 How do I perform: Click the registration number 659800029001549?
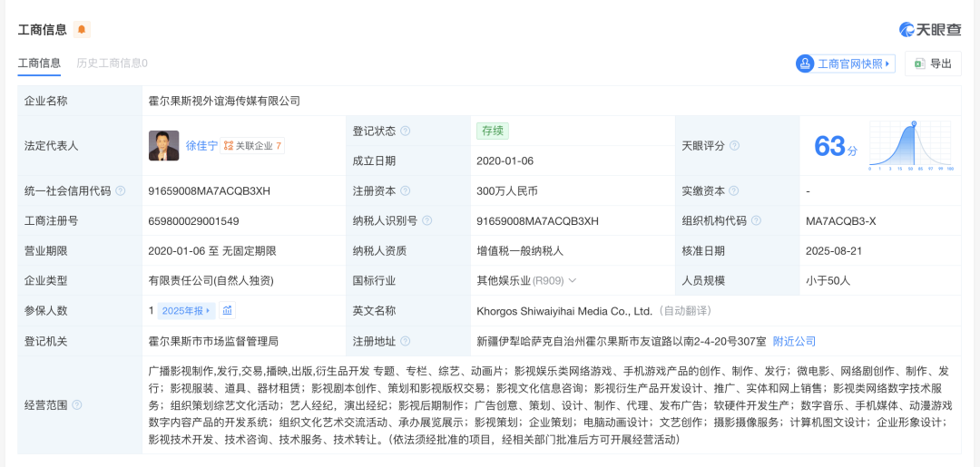(x=194, y=221)
